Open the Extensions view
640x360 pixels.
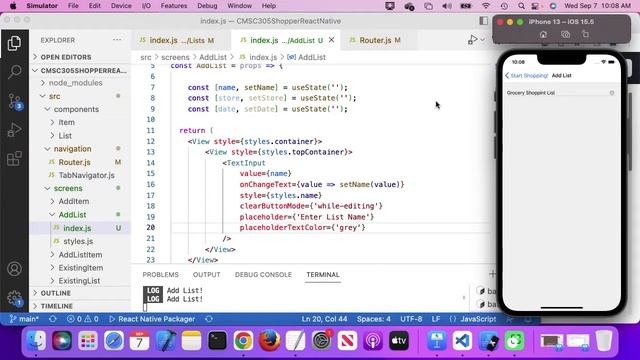point(14,158)
